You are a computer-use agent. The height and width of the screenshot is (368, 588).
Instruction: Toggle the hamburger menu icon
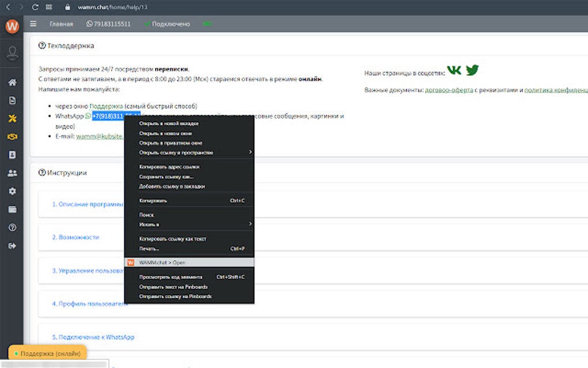33,24
